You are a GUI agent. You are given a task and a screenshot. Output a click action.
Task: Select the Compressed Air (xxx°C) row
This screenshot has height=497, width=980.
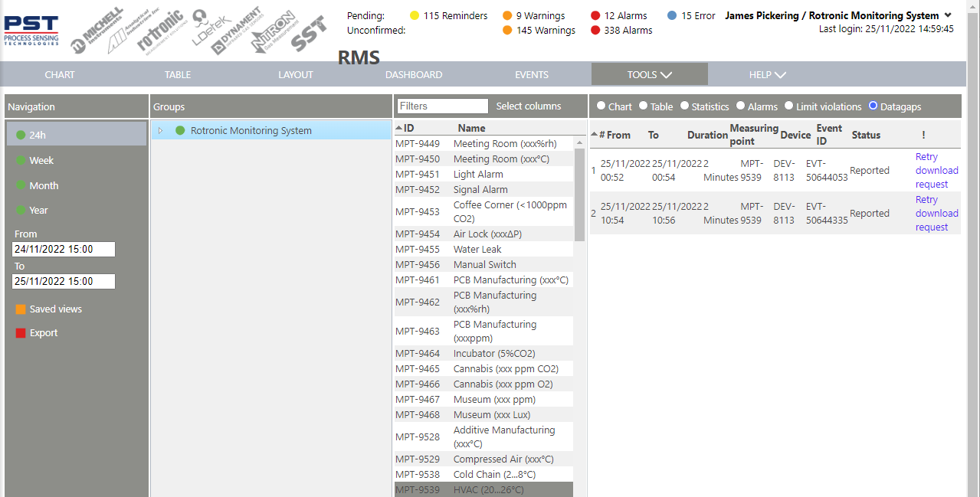click(483, 459)
